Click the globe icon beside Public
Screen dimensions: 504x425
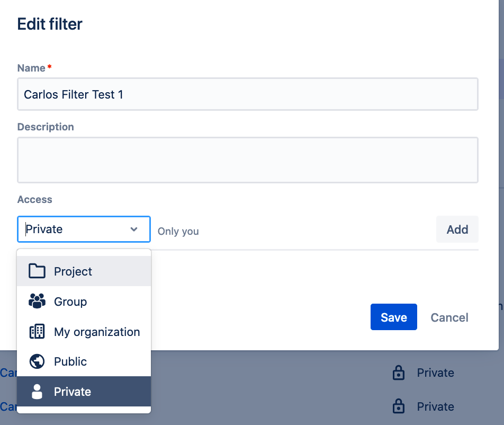pos(37,362)
